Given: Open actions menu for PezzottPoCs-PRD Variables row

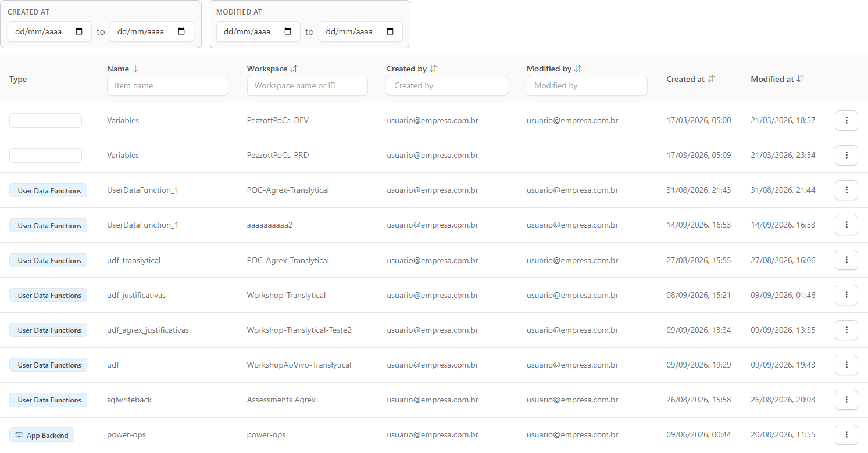Looking at the screenshot, I should pos(846,155).
